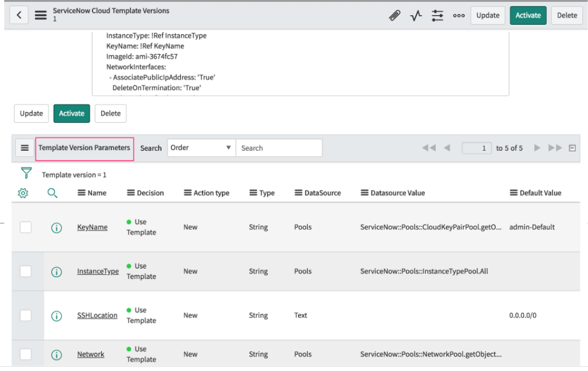Show column search magnifier icon
The height and width of the screenshot is (371, 588).
coord(52,193)
